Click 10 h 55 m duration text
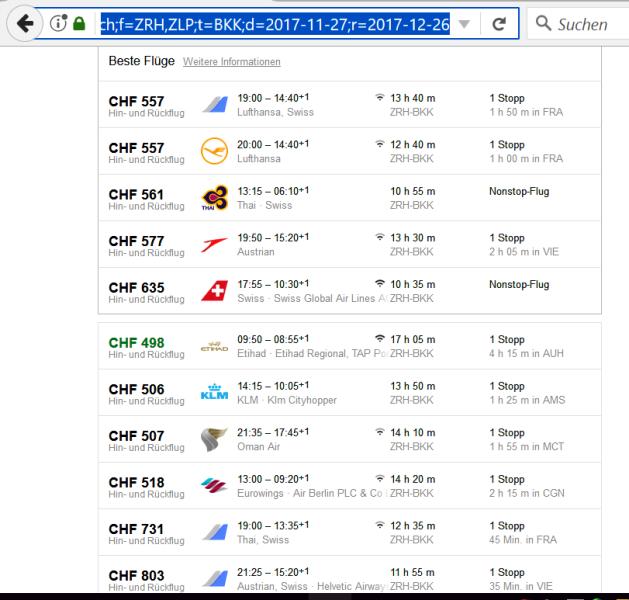629x600 pixels. pos(413,191)
